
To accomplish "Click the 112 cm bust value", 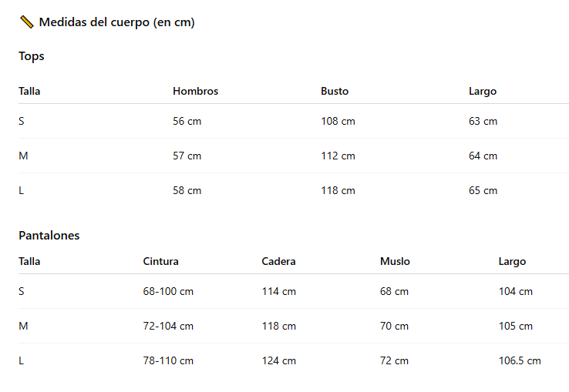I will click(338, 156).
